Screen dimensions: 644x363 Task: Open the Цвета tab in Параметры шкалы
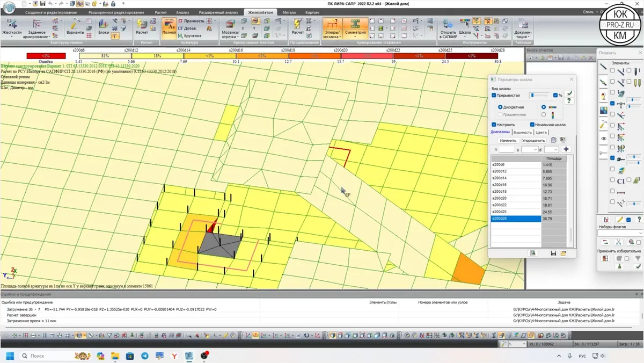(541, 132)
